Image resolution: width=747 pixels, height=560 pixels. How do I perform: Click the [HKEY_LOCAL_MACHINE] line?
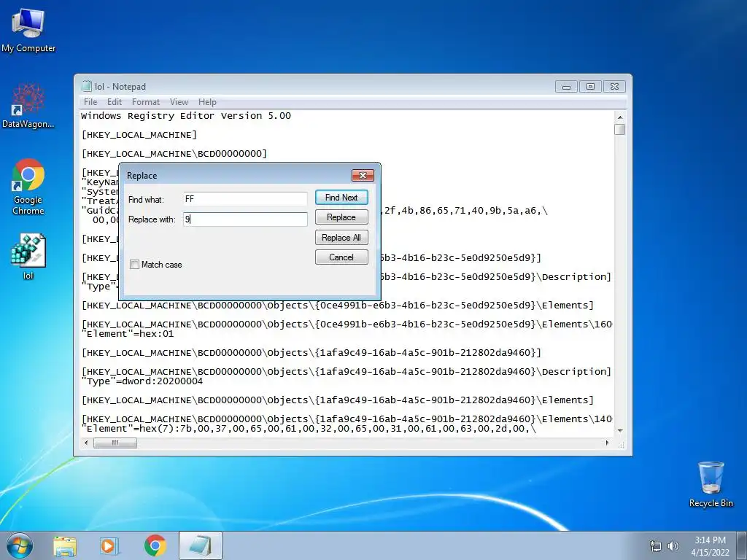click(139, 135)
